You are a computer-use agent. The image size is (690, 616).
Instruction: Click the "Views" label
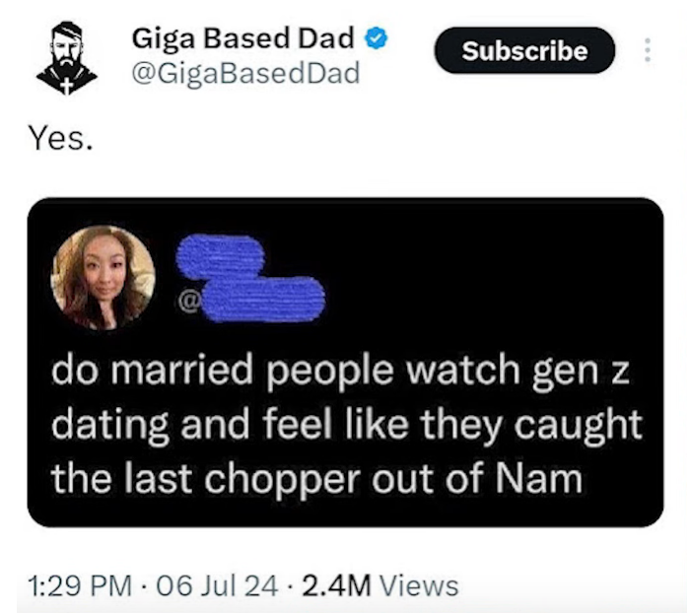[419, 585]
